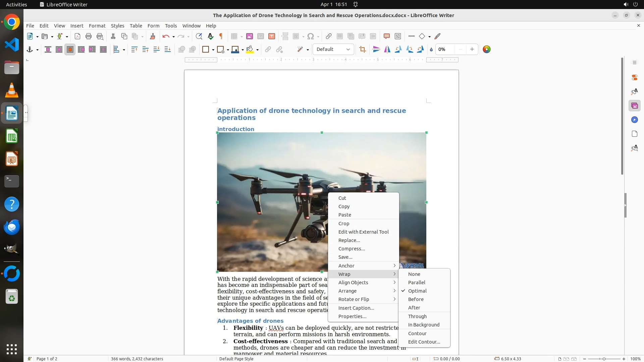Choose Parallel wrap in submenu
This screenshot has width=644, height=362.
point(416,282)
